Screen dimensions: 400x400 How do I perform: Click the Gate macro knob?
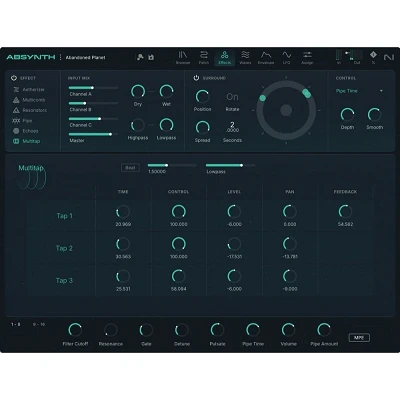pos(146,330)
